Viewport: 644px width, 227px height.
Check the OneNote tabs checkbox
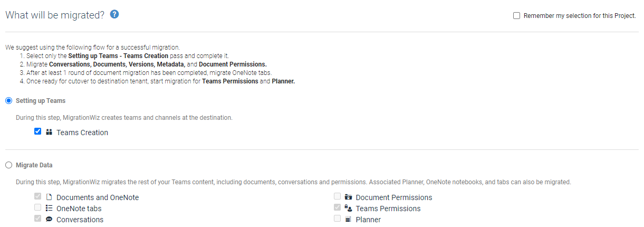click(x=38, y=208)
